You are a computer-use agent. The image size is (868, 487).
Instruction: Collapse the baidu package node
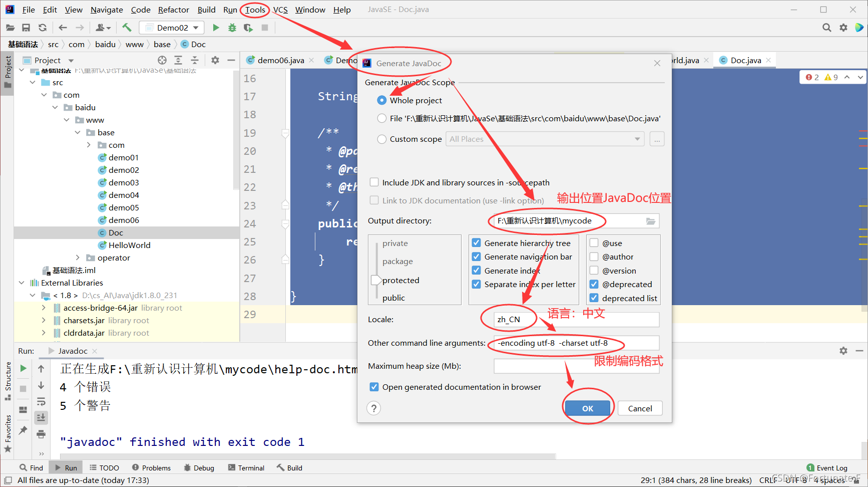coord(55,107)
